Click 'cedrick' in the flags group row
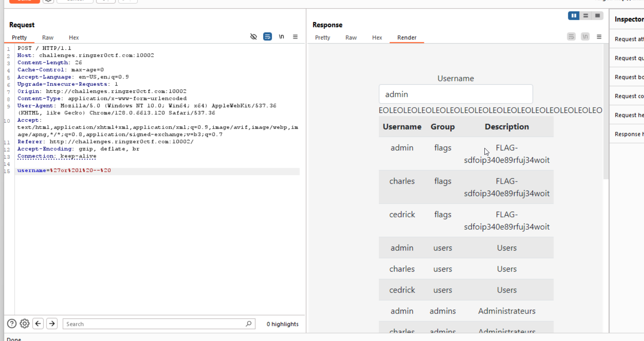This screenshot has width=644, height=341. pos(402,214)
